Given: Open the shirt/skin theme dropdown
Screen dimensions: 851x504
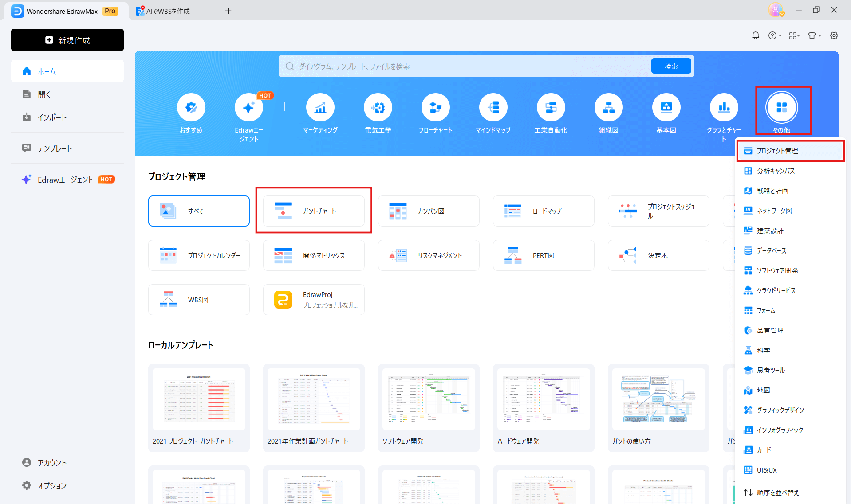Looking at the screenshot, I should pos(814,35).
